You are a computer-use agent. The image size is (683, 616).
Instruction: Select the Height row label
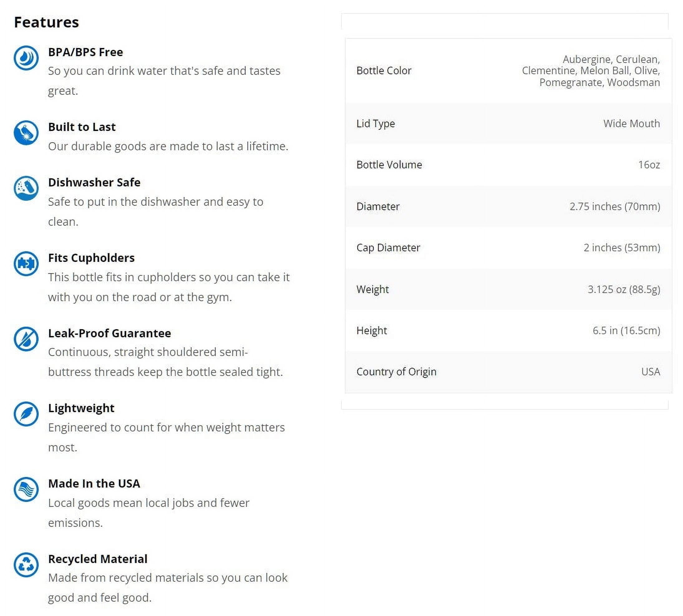371,331
